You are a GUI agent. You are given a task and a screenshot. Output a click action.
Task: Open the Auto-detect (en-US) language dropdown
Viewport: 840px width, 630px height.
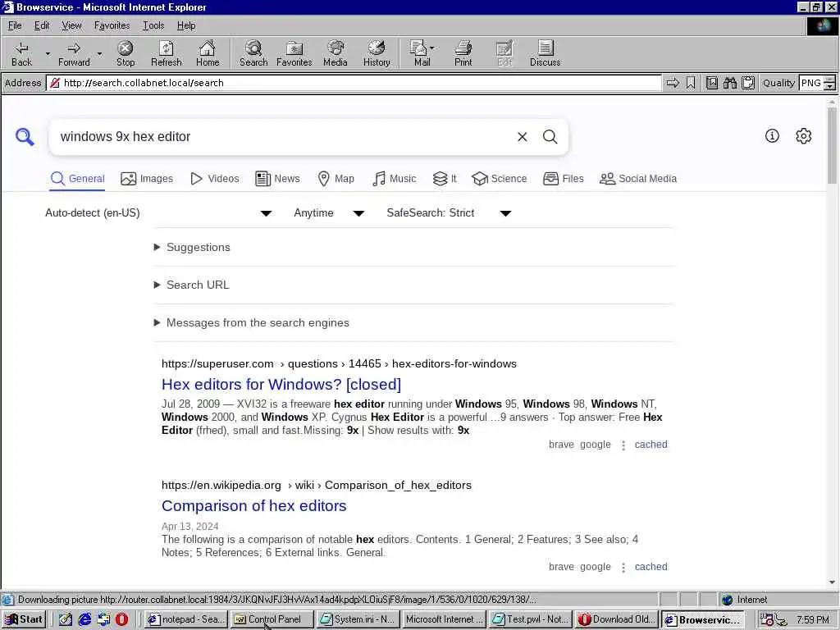(x=158, y=213)
